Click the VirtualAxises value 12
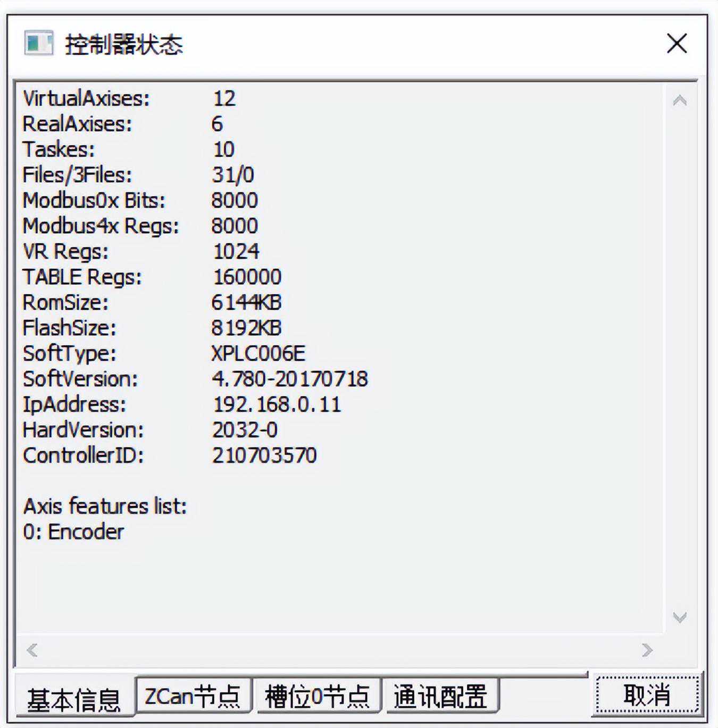 coord(224,98)
